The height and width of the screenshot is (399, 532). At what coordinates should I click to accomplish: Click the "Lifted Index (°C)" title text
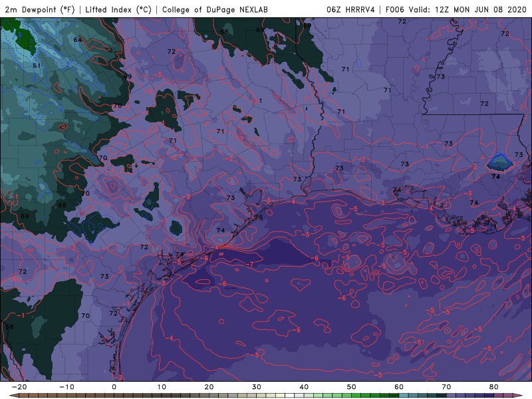tap(118, 9)
